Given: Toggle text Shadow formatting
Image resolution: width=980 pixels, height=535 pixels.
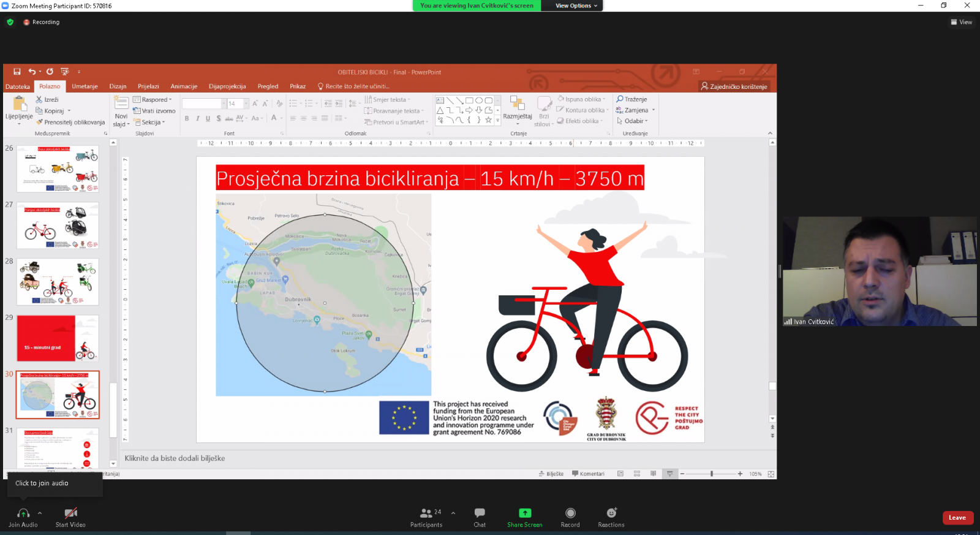Looking at the screenshot, I should coord(218,118).
